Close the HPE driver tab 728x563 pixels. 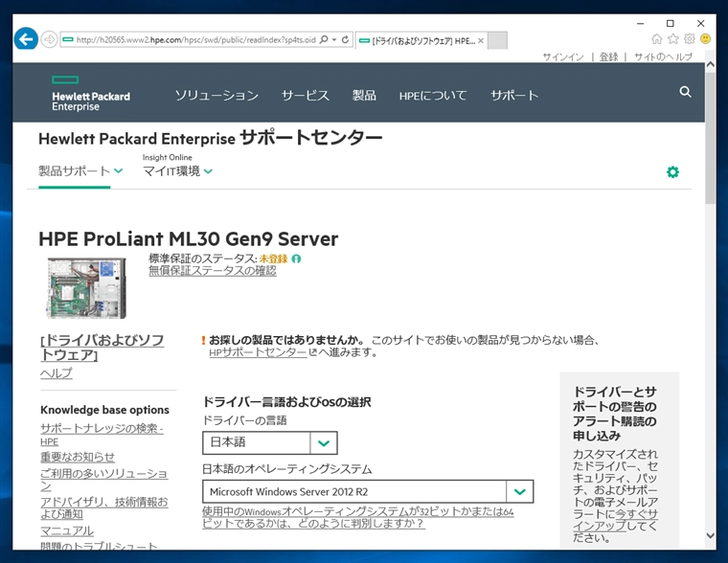pyautogui.click(x=481, y=41)
